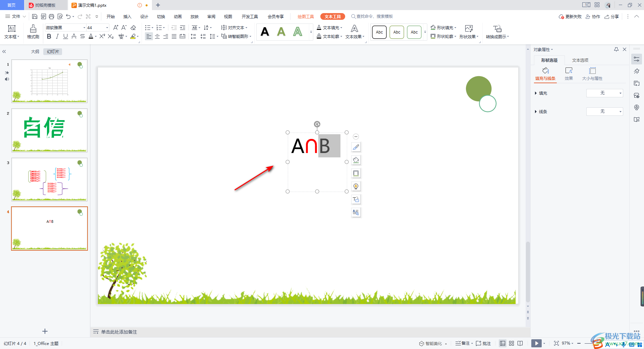This screenshot has height=349, width=644.
Task: Select right text alignment
Action: click(x=166, y=36)
